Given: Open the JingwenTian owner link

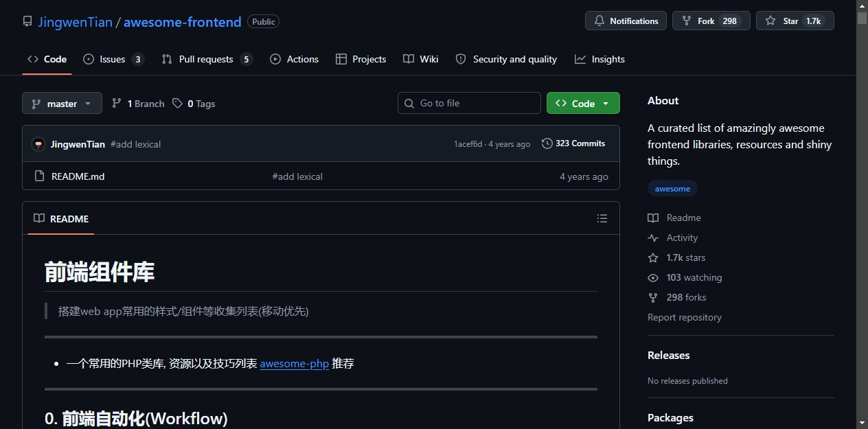Looking at the screenshot, I should pos(75,22).
